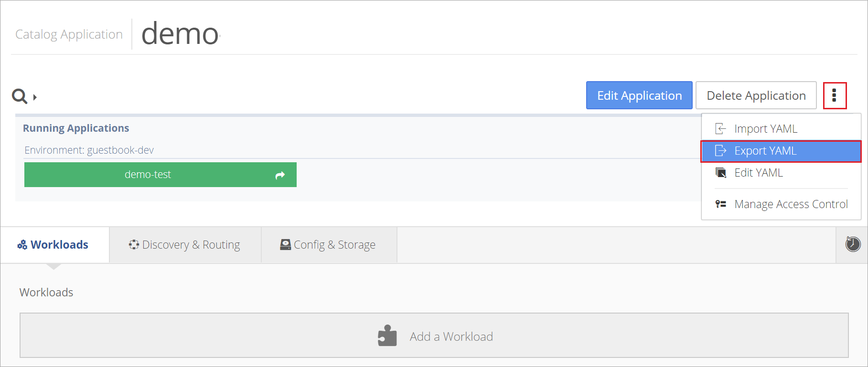
Task: Click the access control key icon
Action: click(x=720, y=204)
